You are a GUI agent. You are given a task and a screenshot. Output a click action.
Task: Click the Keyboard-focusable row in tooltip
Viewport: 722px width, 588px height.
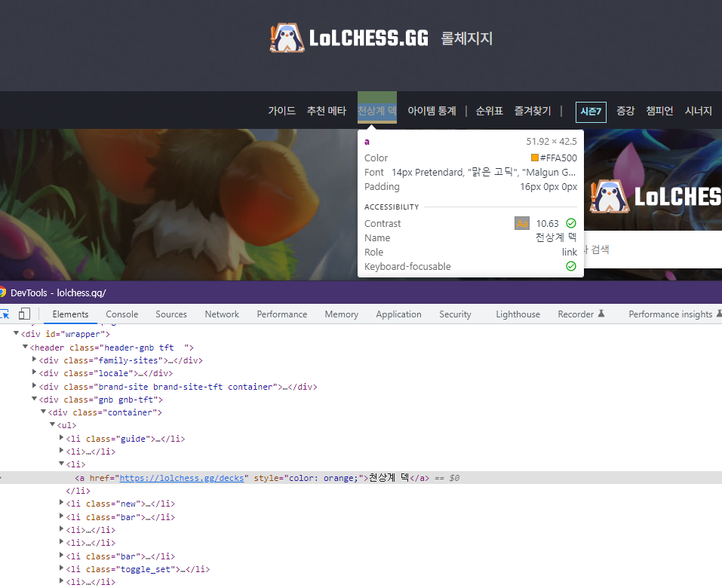pyautogui.click(x=470, y=266)
